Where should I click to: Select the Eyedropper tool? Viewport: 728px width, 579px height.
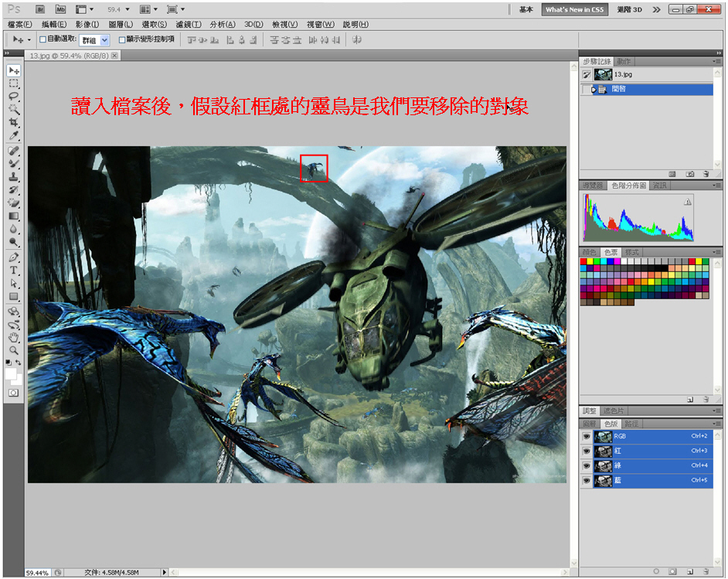tap(13, 135)
